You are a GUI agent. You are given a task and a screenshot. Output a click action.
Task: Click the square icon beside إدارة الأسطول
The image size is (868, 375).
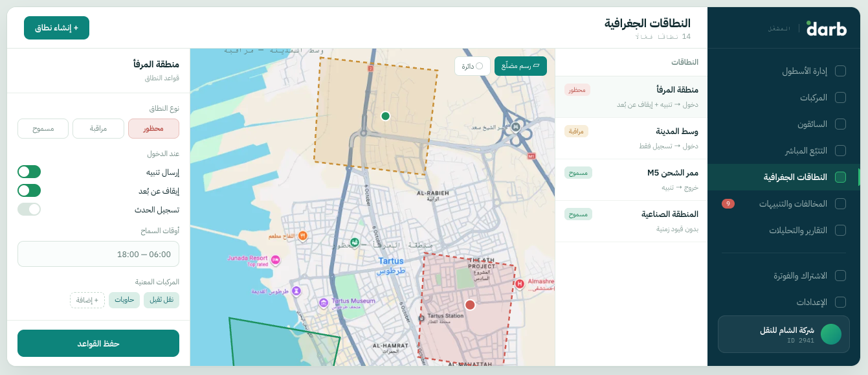click(x=840, y=71)
